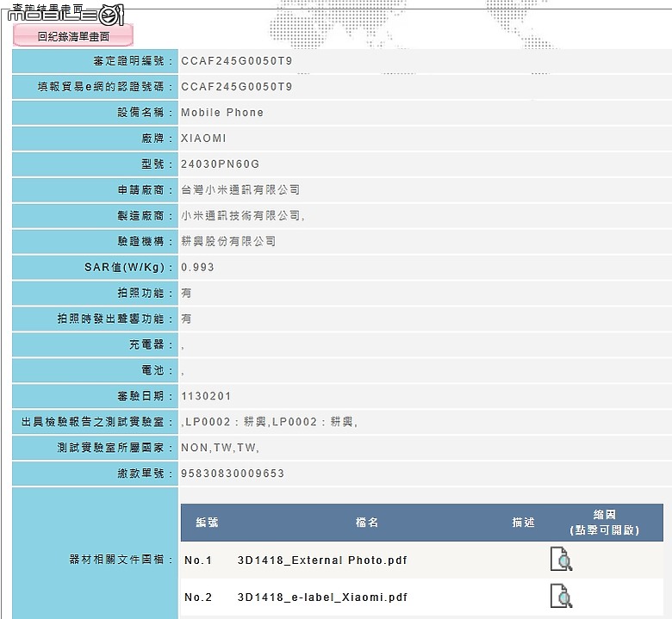Click the 審定證明編號 value CCAF245G0050T9

click(237, 61)
